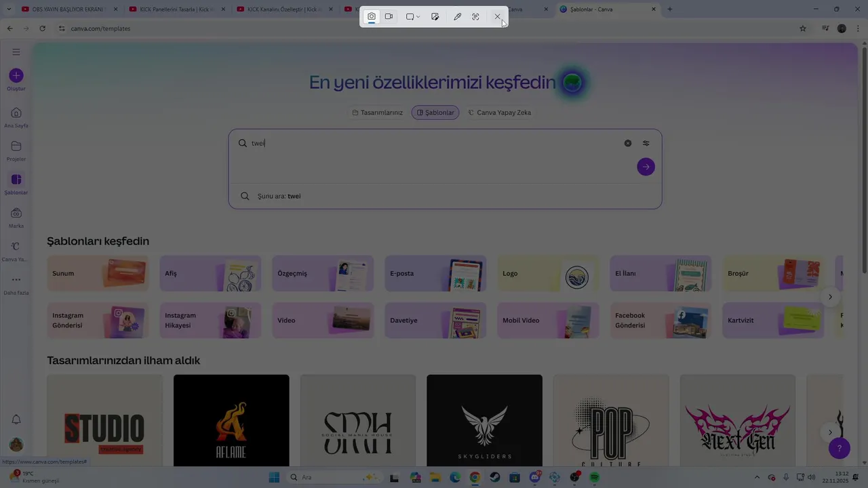Open Instagram Gönderisi template category
Image resolution: width=868 pixels, height=488 pixels.
pos(98,320)
